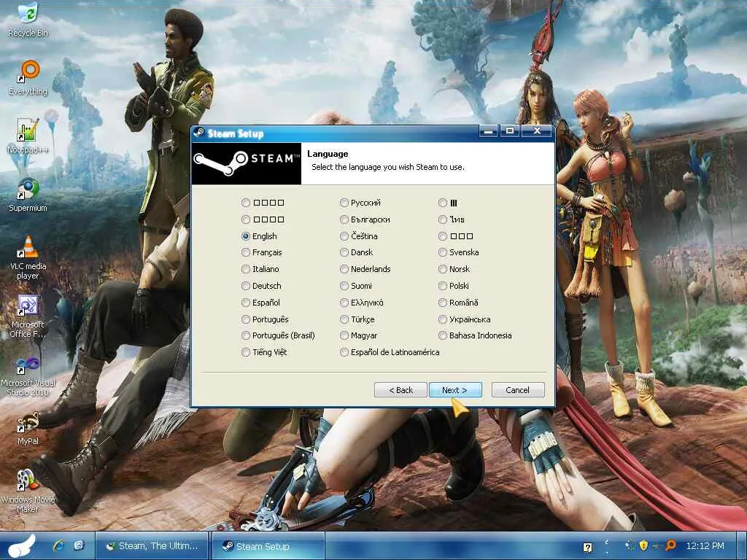Close the Steam Setup window
This screenshot has width=747, height=560.
pyautogui.click(x=537, y=131)
